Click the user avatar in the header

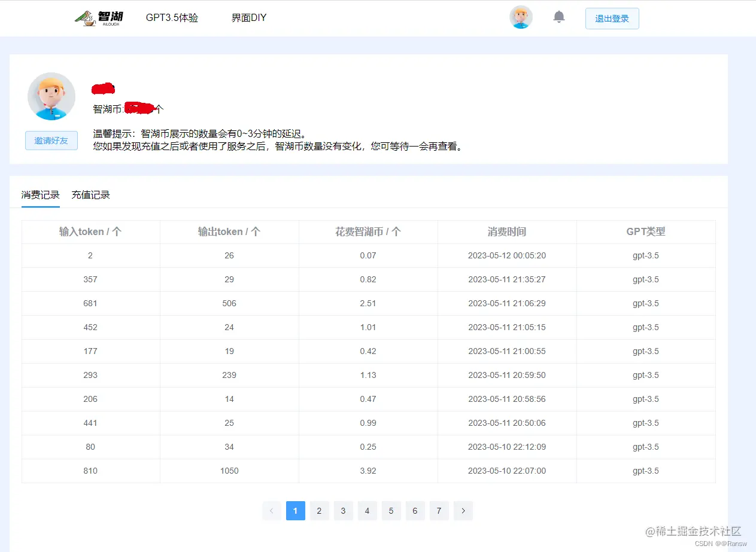[520, 17]
